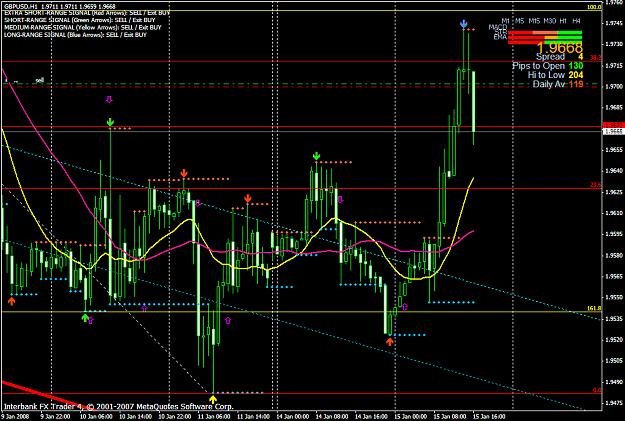Click magenta down arrow above 10 Jan green arrow
625x421 pixels.
109,100
